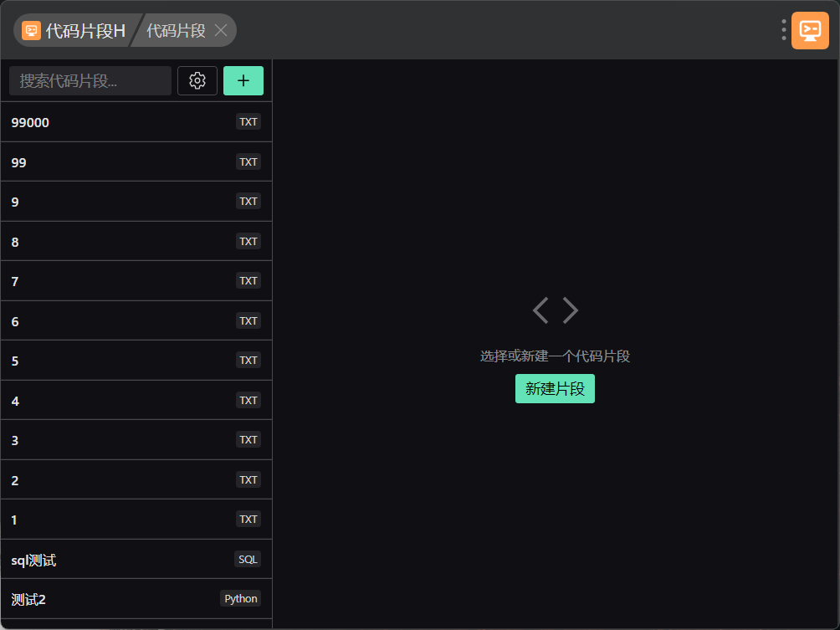Click the TXT tag on row 4

[x=248, y=400]
